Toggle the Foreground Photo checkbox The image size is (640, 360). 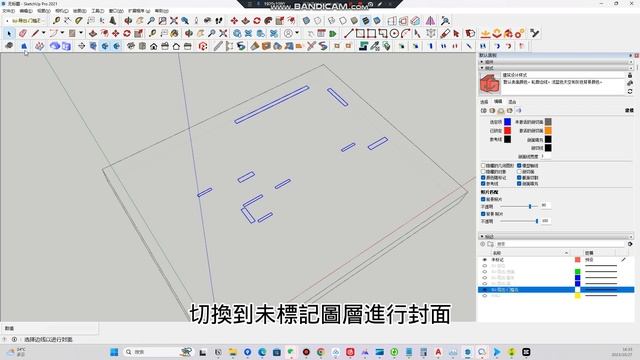point(483,199)
